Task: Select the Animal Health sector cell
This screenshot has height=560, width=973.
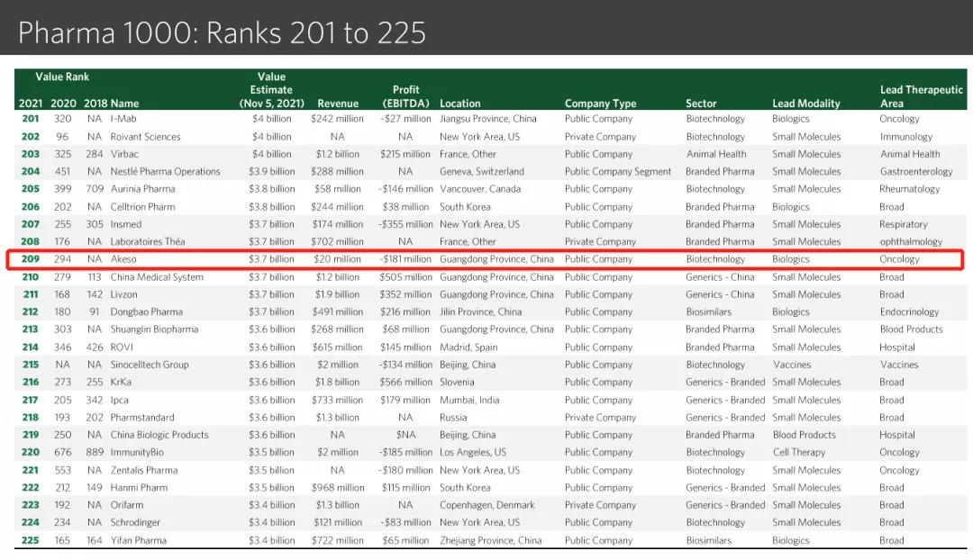Action: [715, 154]
